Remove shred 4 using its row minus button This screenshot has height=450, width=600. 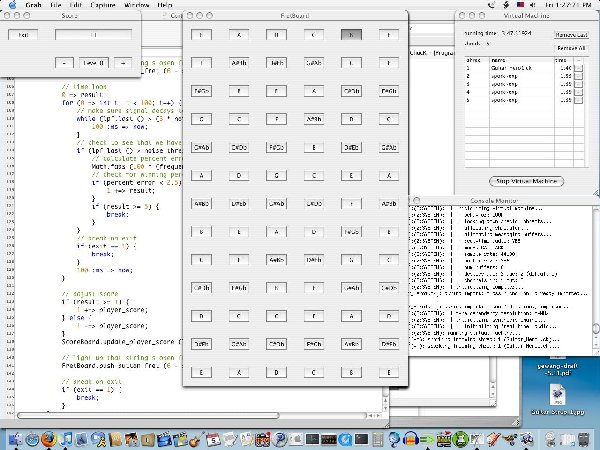[579, 92]
